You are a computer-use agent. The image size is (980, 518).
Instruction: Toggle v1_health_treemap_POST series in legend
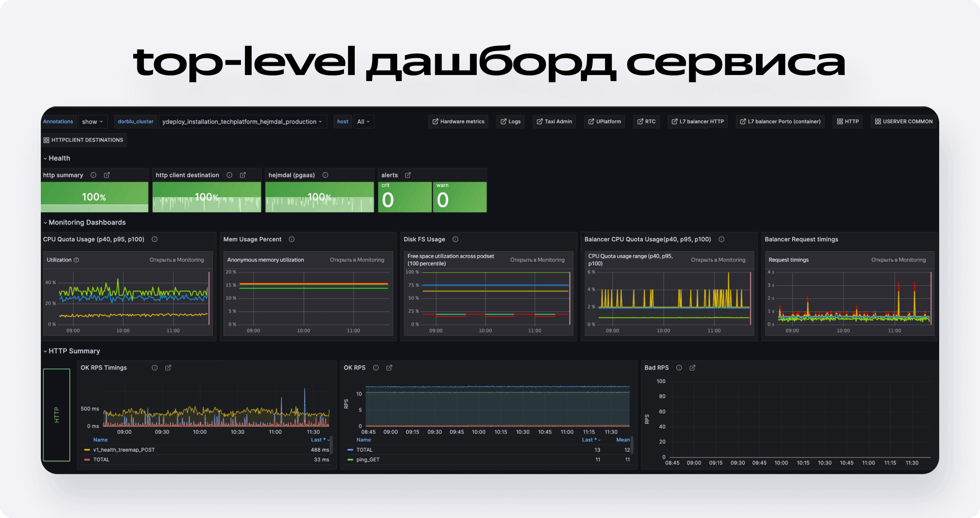[124, 450]
